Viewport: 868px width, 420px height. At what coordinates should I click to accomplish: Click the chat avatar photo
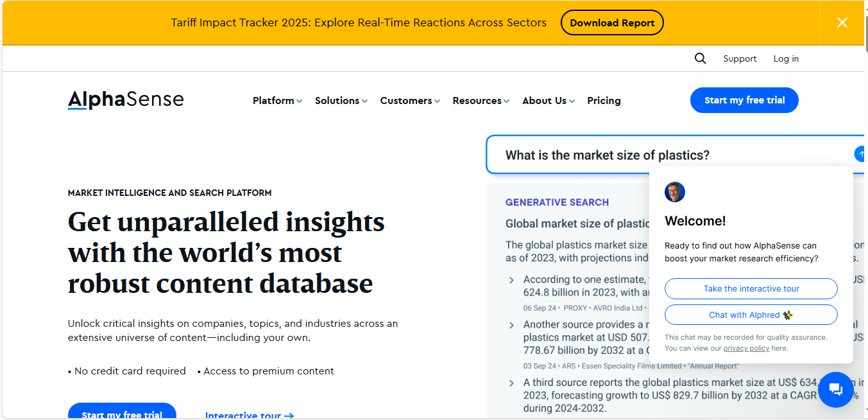click(675, 192)
